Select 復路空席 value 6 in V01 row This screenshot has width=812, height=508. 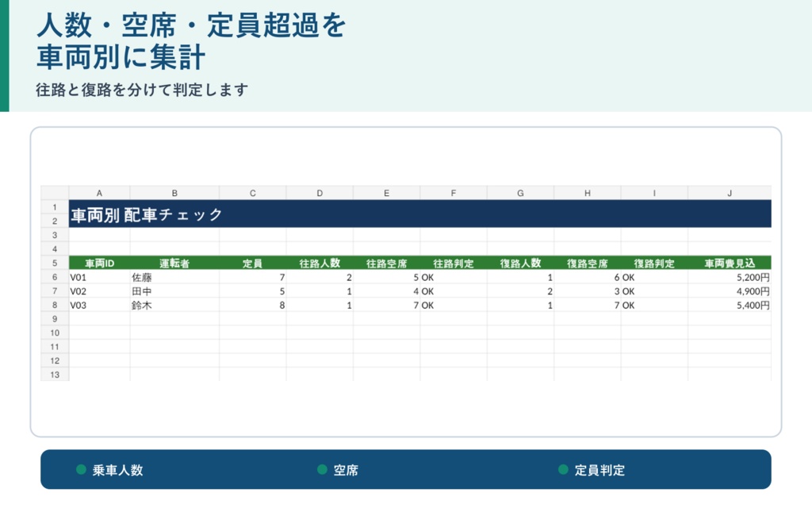[x=588, y=277]
